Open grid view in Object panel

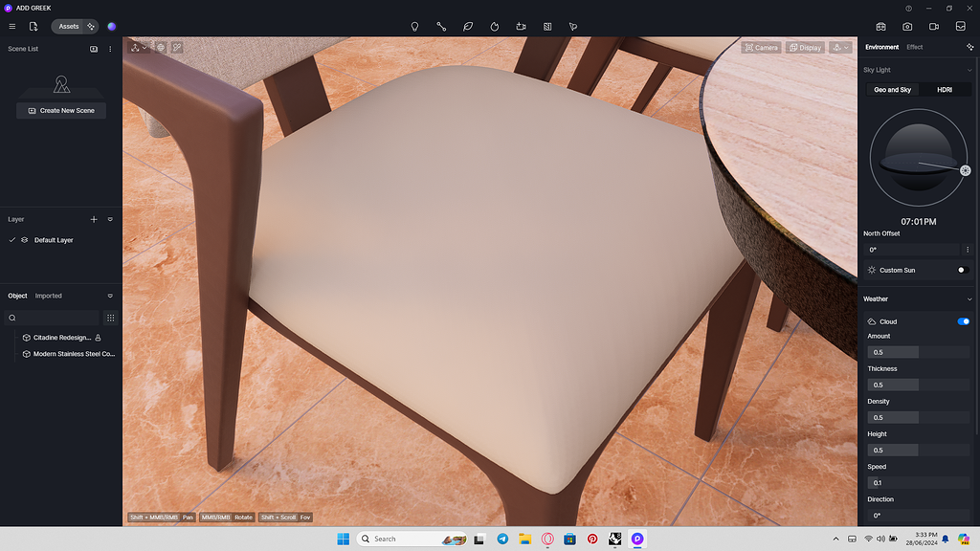(111, 317)
